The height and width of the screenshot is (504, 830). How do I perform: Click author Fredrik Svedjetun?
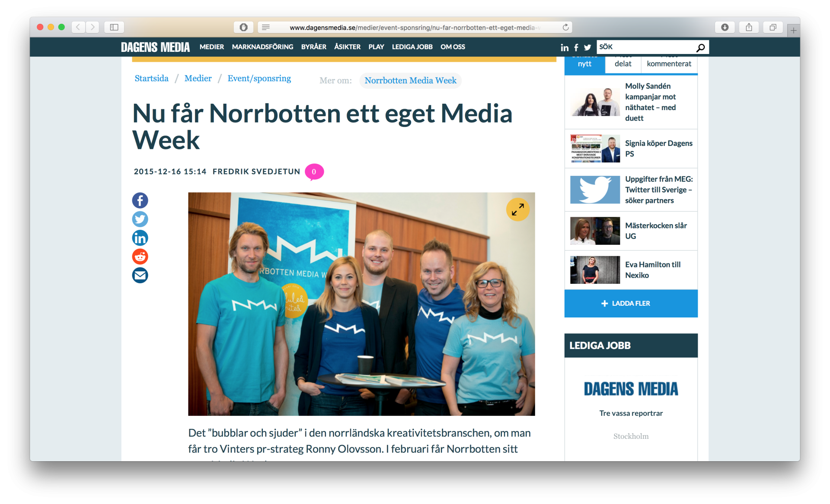(256, 171)
